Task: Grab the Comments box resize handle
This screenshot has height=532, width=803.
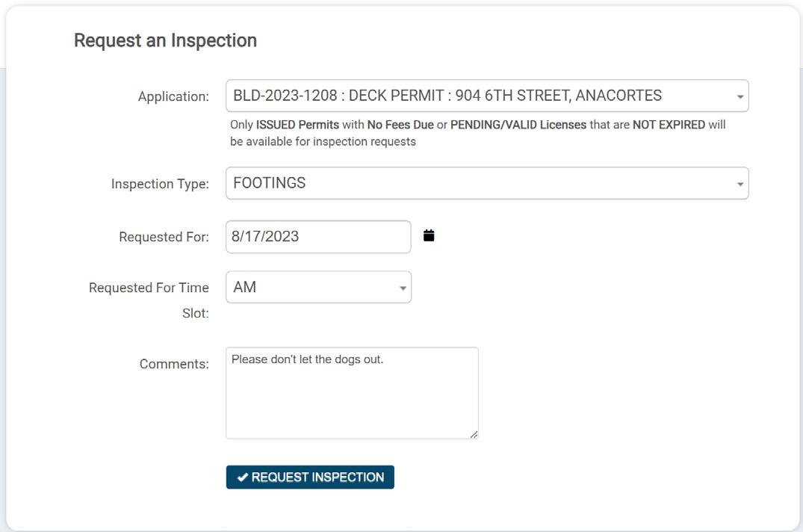Action: coord(474,434)
